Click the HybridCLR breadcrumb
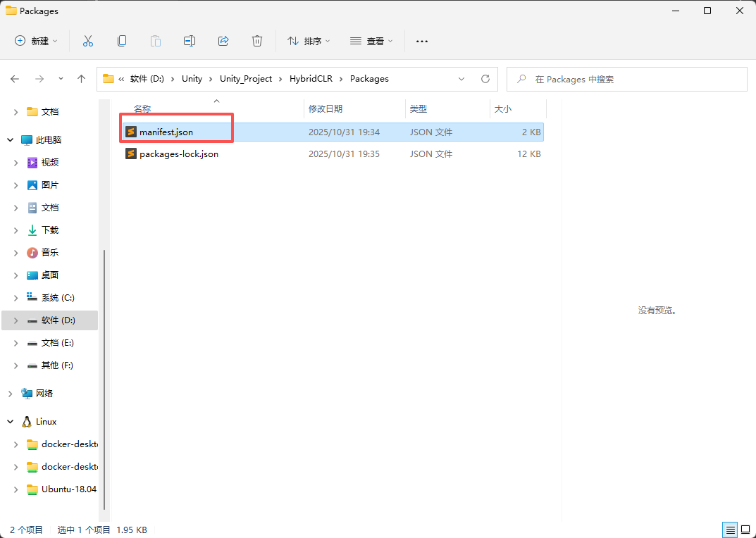Viewport: 756px width, 538px height. tap(311, 79)
